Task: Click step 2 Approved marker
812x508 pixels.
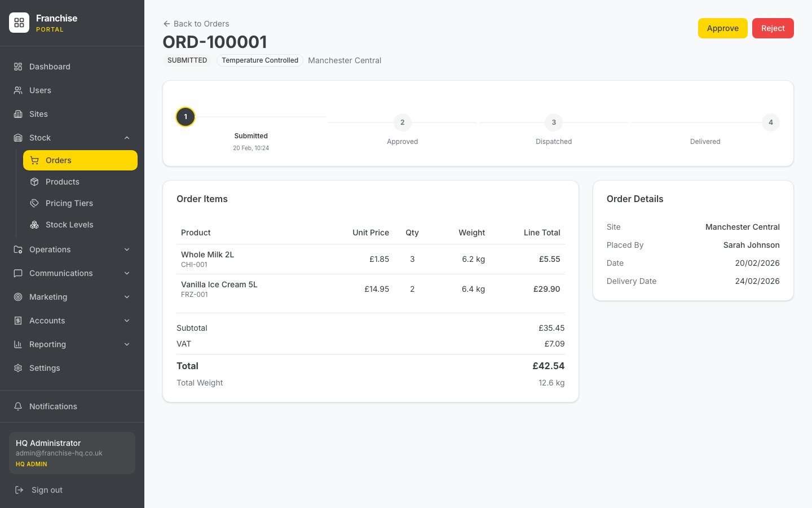Action: 402,122
